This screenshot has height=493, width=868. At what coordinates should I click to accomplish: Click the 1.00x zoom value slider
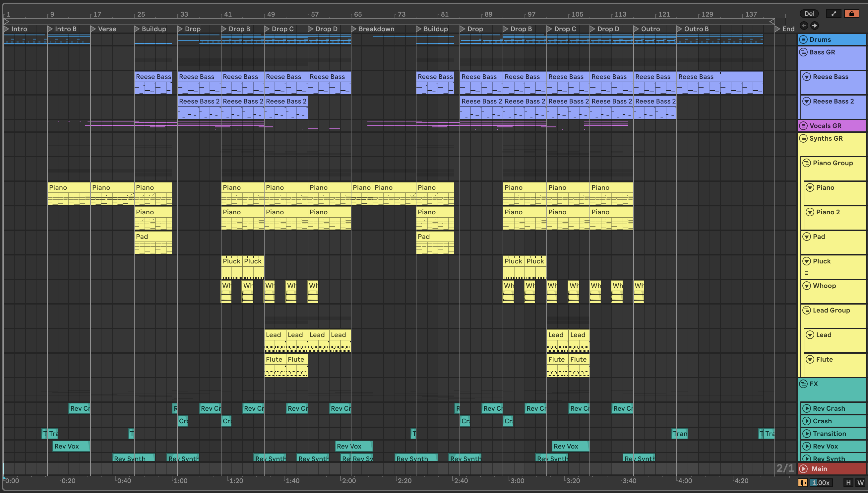click(x=821, y=482)
